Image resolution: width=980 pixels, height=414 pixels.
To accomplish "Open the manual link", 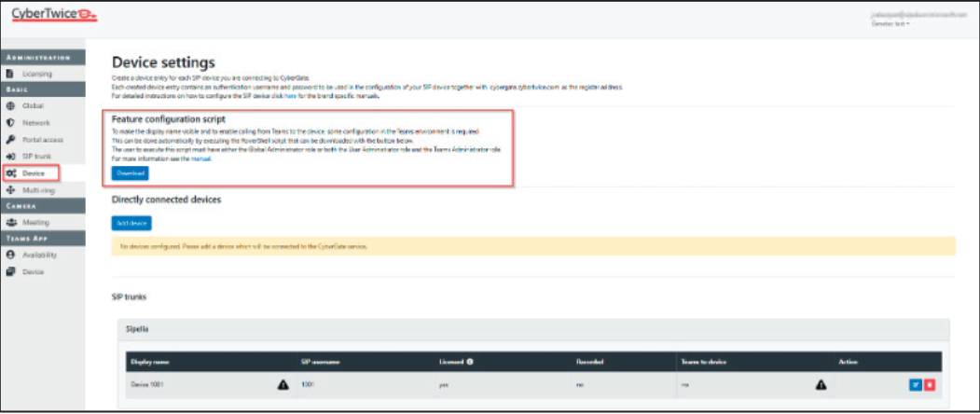I will click(x=201, y=159).
